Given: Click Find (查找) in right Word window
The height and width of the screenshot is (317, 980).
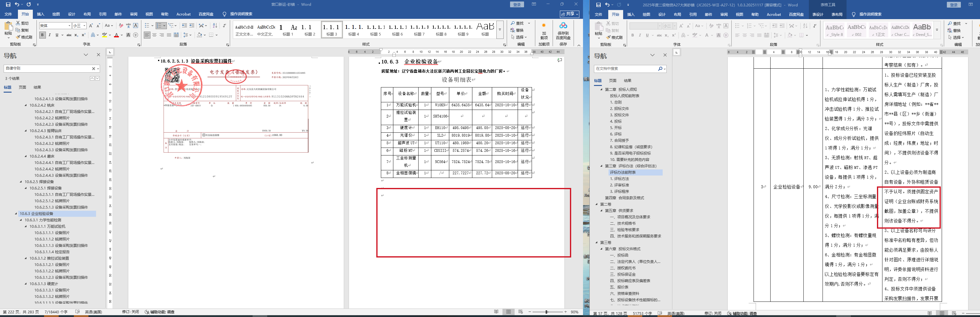Looking at the screenshot, I should (955, 24).
